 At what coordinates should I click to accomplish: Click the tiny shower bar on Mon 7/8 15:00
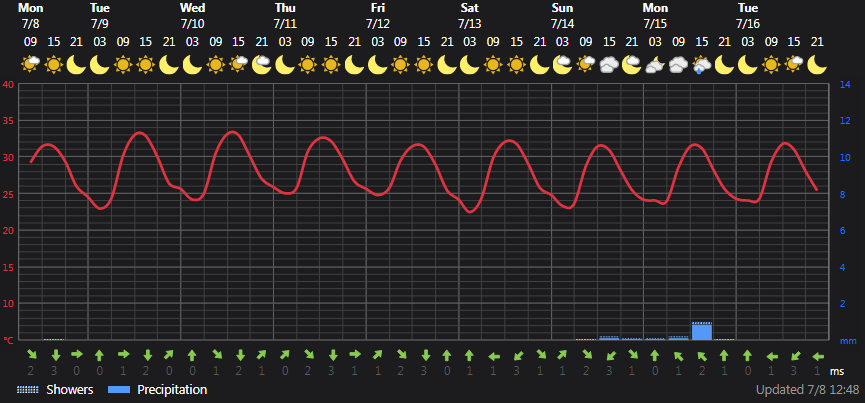click(x=54, y=339)
